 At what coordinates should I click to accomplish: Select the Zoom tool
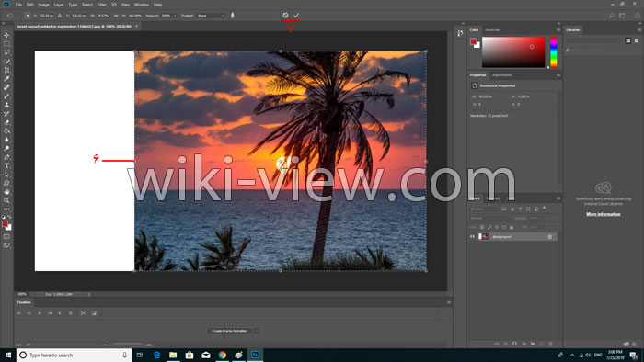[x=6, y=200]
